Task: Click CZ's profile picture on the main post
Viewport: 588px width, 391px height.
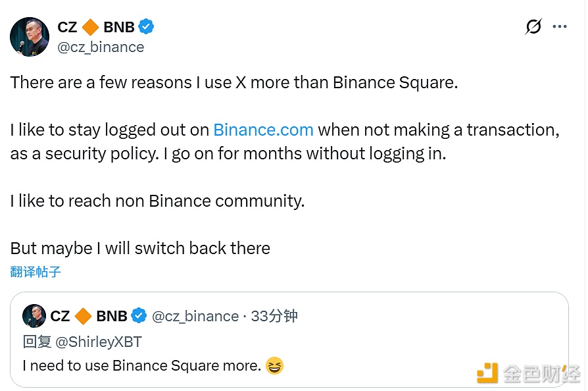Action: [x=29, y=37]
